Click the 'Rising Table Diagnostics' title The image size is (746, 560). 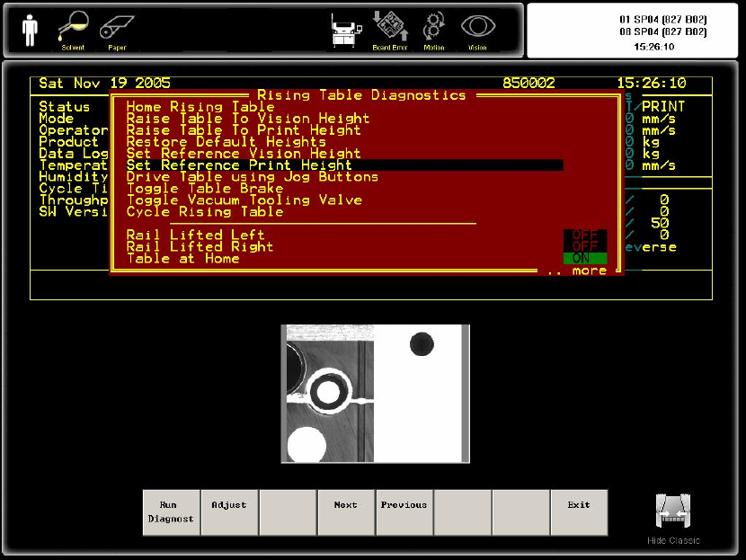(x=361, y=95)
